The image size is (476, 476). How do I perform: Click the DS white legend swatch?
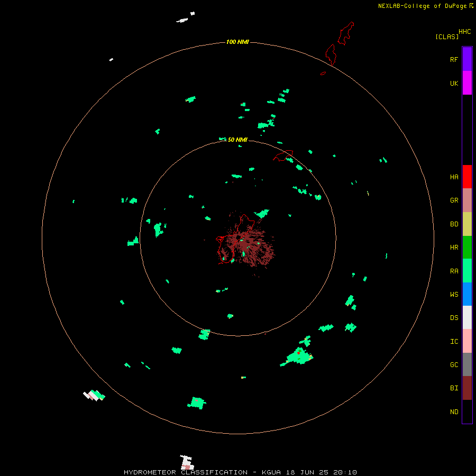[x=467, y=317]
